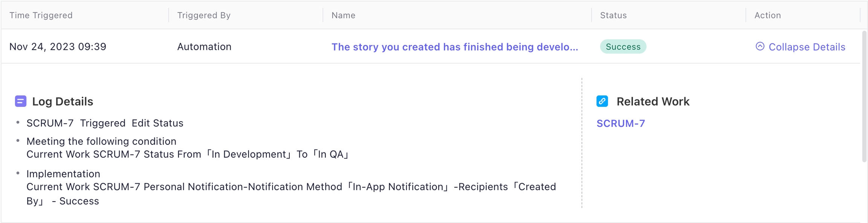Click the blue Related Work link icon
The height and width of the screenshot is (223, 868).
coord(602,102)
